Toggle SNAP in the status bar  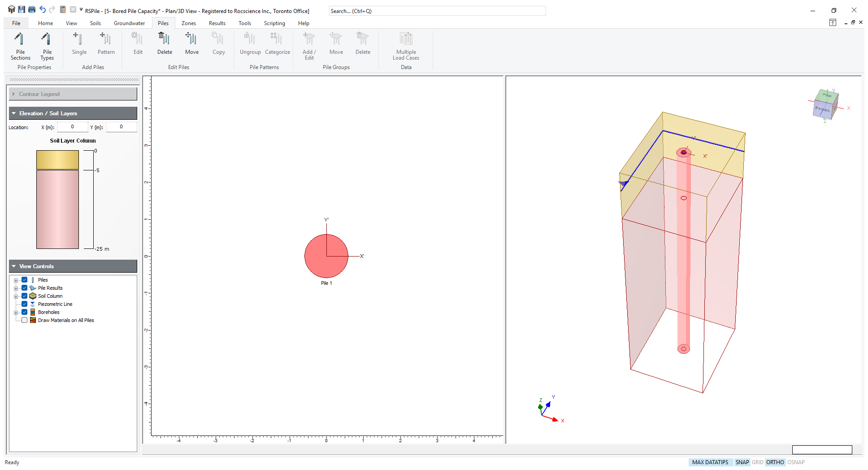tap(742, 462)
